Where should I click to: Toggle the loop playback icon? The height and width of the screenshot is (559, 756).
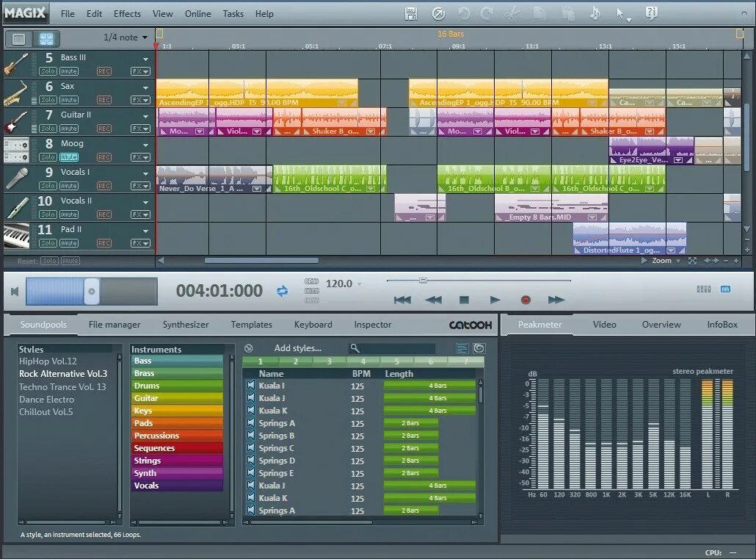tap(283, 291)
